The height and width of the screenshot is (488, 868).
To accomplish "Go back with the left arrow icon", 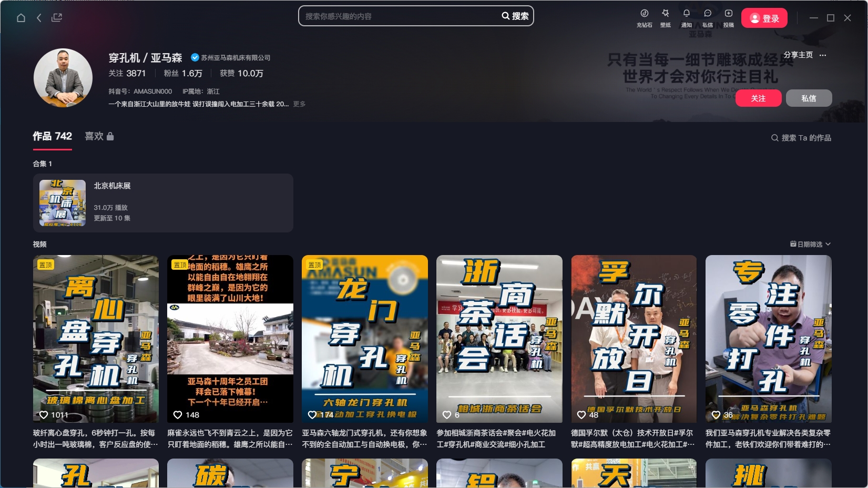I will click(x=39, y=18).
